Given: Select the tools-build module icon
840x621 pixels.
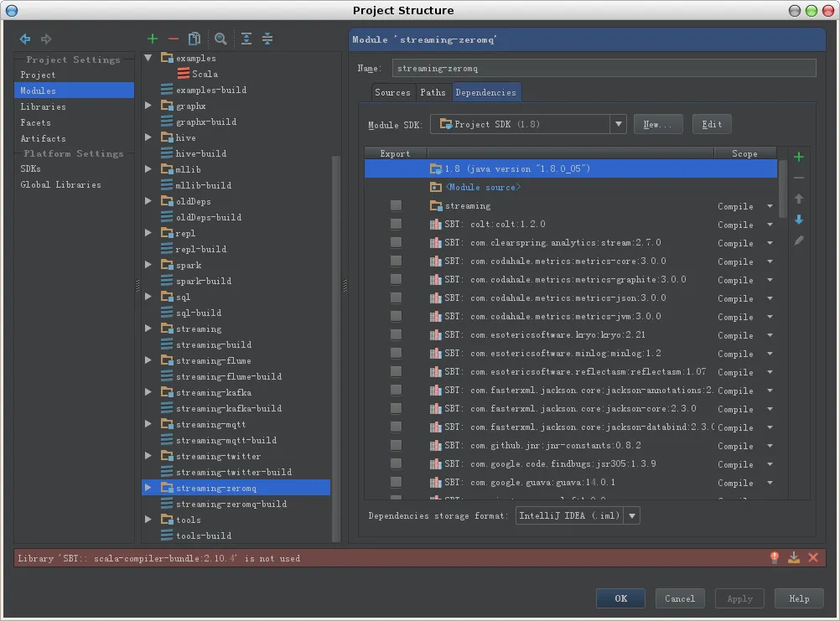Looking at the screenshot, I should point(167,536).
